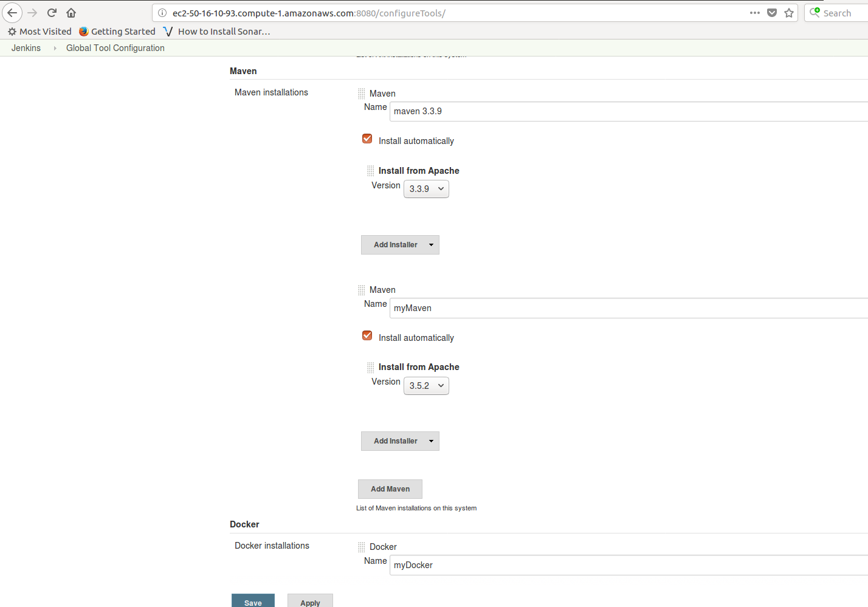Grab the drag handle beside second Install from Apache
This screenshot has height=607, width=868.
370,367
